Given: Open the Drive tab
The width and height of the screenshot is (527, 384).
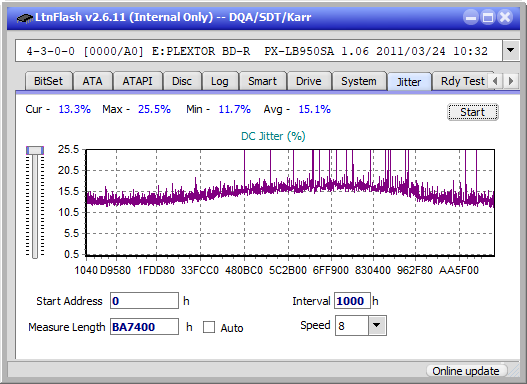Looking at the screenshot, I should point(309,81).
